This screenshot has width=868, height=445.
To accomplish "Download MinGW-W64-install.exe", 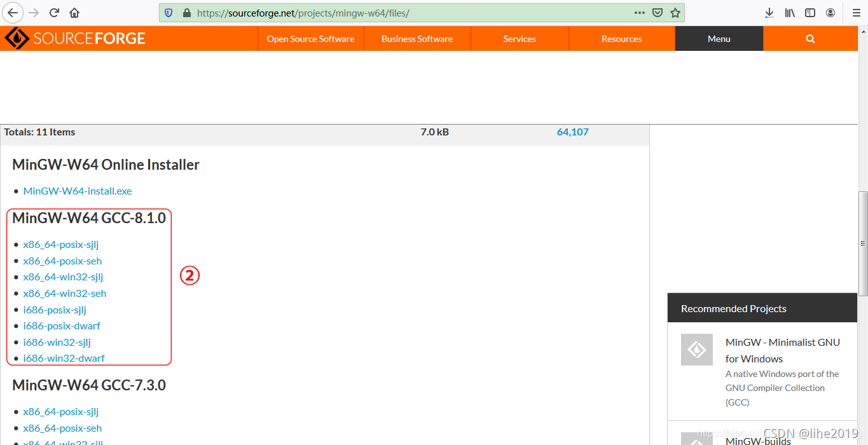I will coord(78,191).
